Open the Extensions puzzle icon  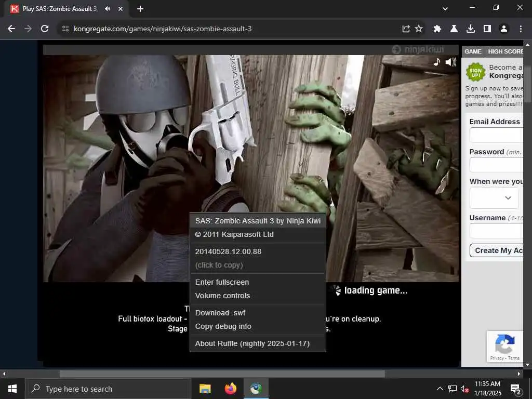click(437, 29)
